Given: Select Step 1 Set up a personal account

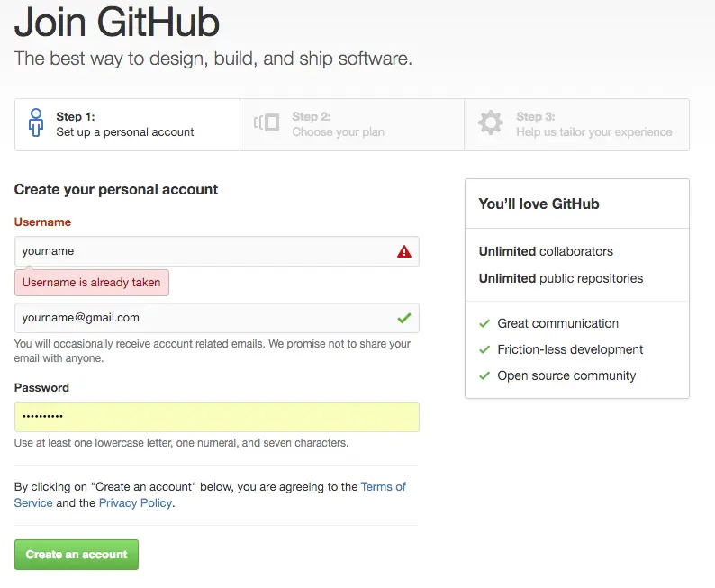Looking at the screenshot, I should pos(127,124).
